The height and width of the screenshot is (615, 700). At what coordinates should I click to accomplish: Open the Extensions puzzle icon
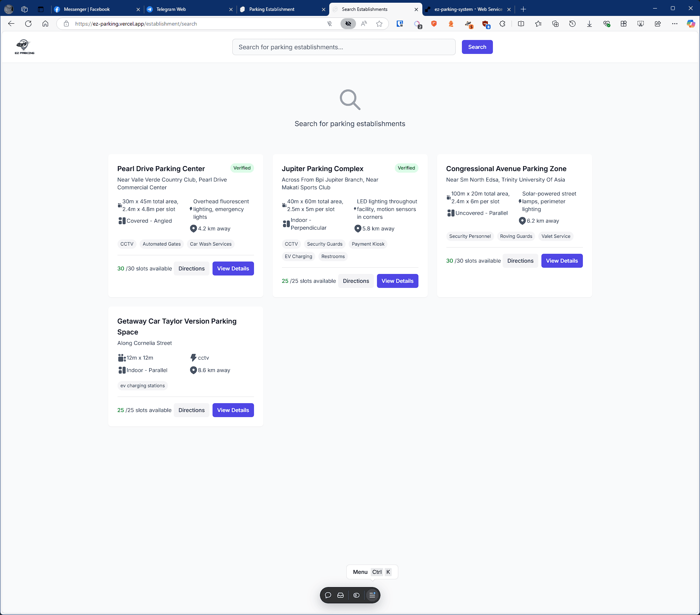coord(502,24)
